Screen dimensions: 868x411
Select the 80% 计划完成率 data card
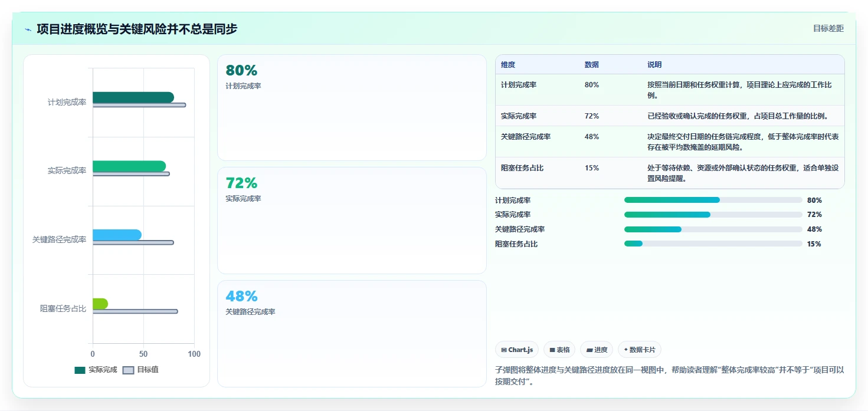click(352, 108)
